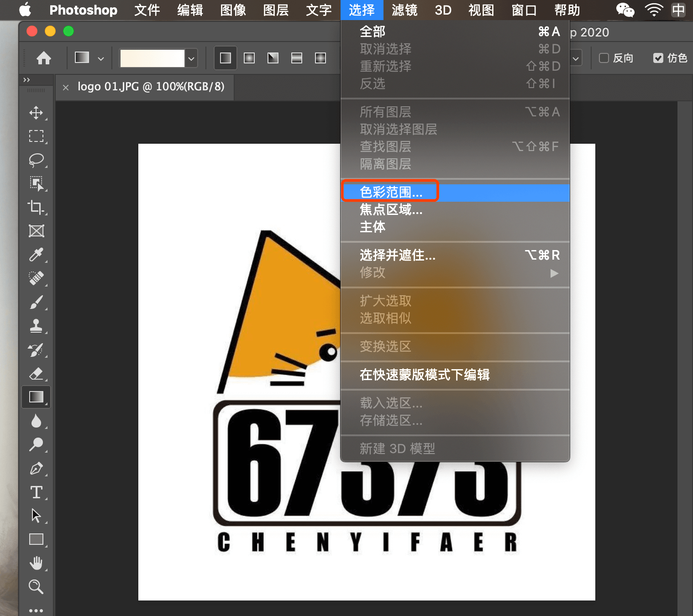This screenshot has width=693, height=616.
Task: Choose 选择并遮住... menu item
Action: coord(455,255)
